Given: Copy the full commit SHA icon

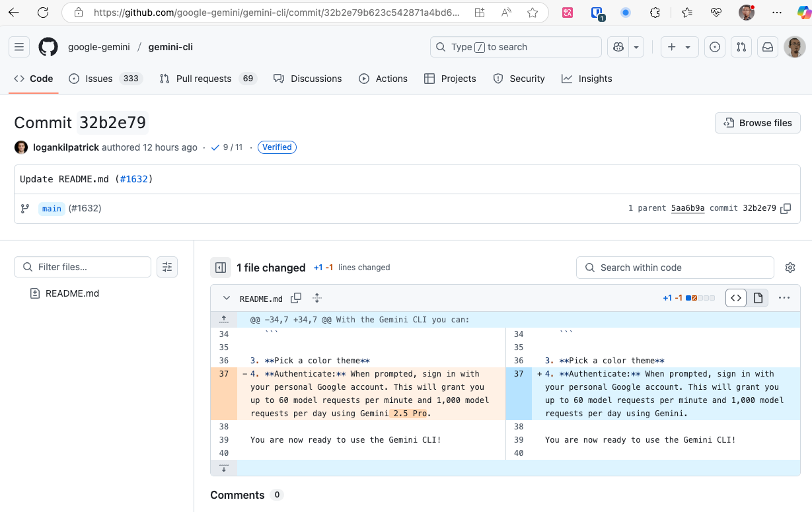Looking at the screenshot, I should [786, 208].
